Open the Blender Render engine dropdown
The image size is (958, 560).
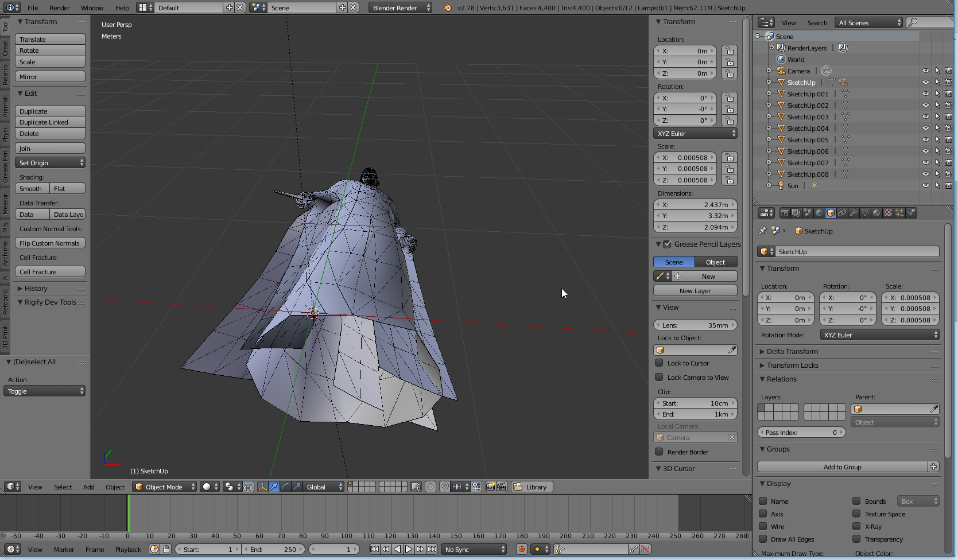[401, 7]
